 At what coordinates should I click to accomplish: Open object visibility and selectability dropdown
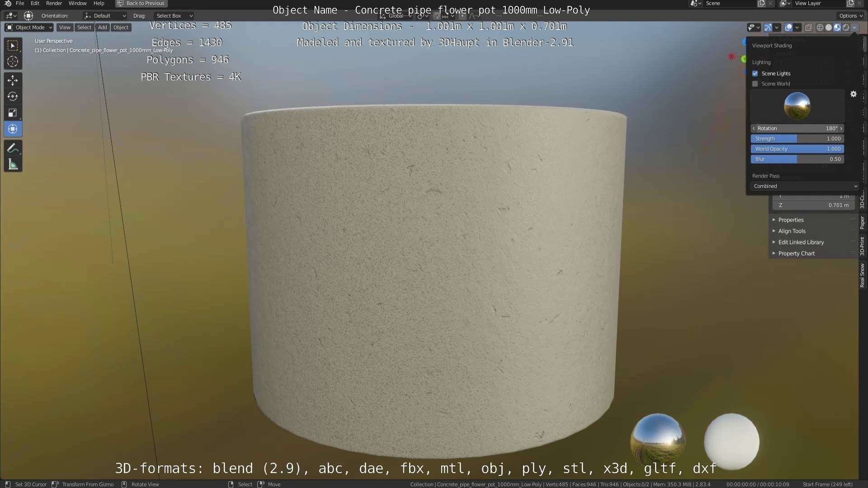tap(754, 28)
